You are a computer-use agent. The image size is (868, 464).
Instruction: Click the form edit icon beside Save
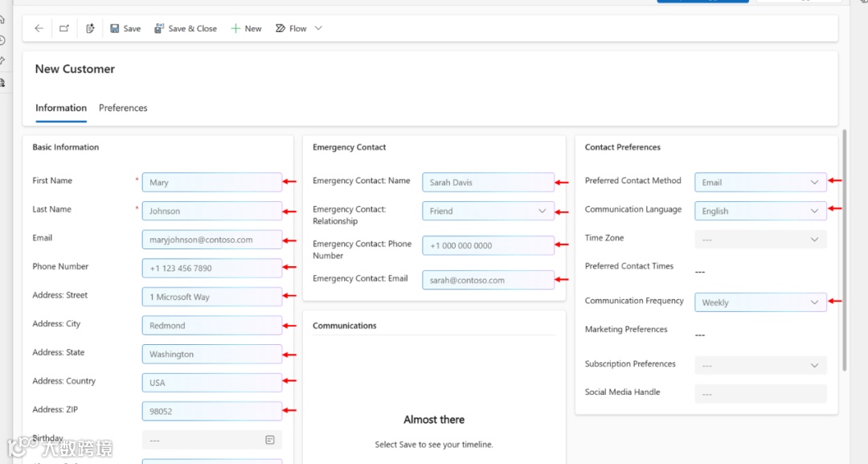click(x=90, y=28)
